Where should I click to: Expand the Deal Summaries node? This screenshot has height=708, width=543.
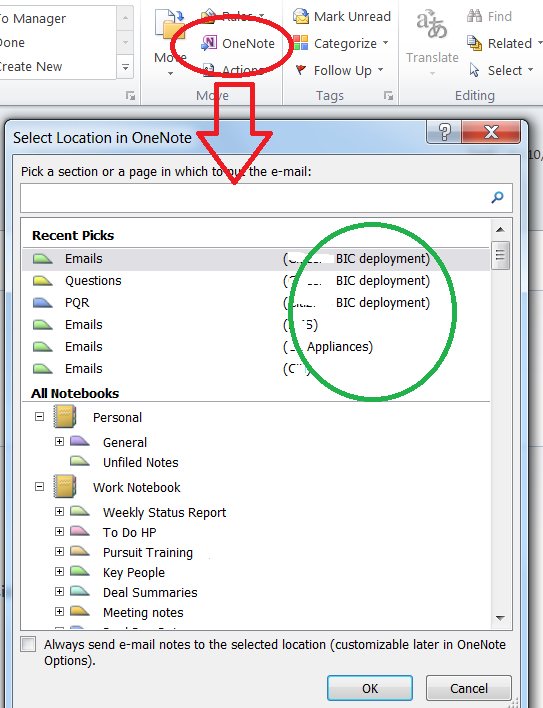[x=59, y=592]
